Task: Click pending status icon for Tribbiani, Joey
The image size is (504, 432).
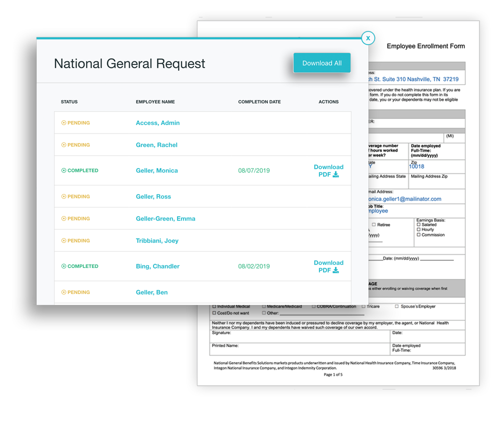Action: coord(63,241)
